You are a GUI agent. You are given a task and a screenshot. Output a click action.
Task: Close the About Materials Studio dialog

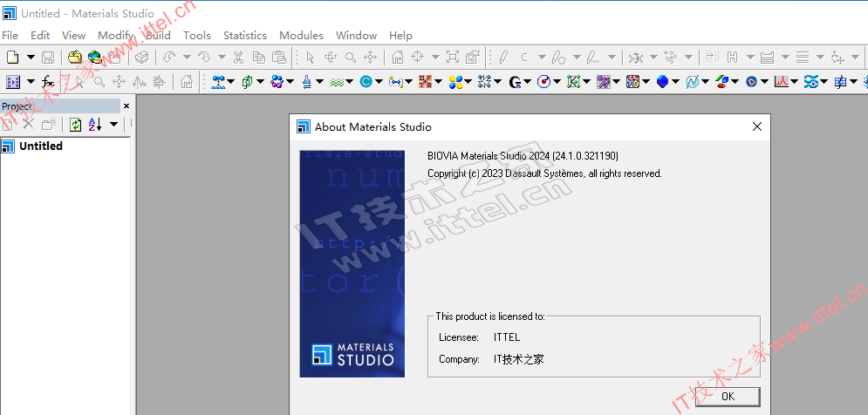[x=757, y=126]
